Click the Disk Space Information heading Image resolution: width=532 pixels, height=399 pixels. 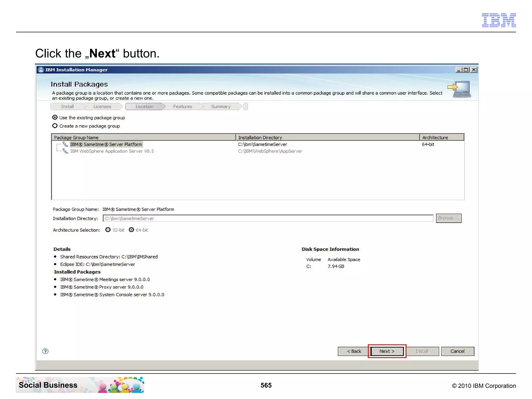[330, 249]
